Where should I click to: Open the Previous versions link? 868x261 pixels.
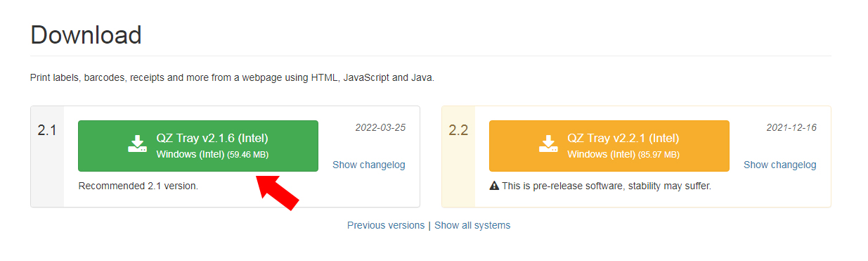tap(386, 226)
